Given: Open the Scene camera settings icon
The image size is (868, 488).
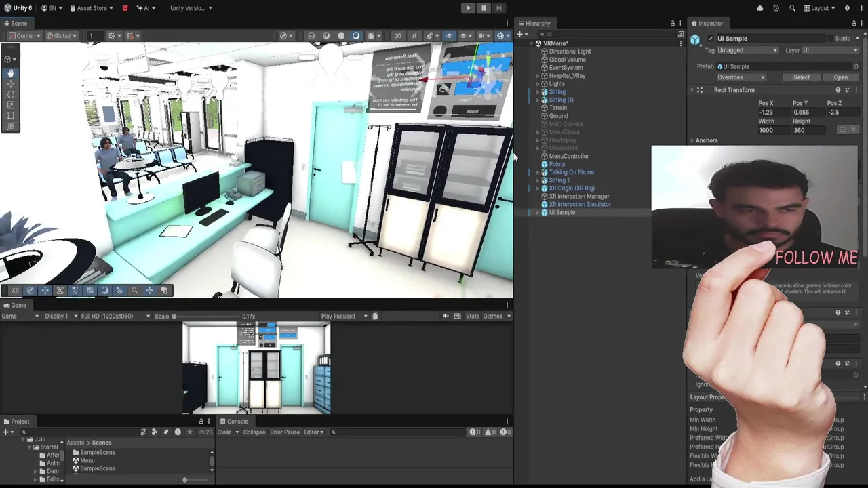Looking at the screenshot, I should pyautogui.click(x=483, y=35).
